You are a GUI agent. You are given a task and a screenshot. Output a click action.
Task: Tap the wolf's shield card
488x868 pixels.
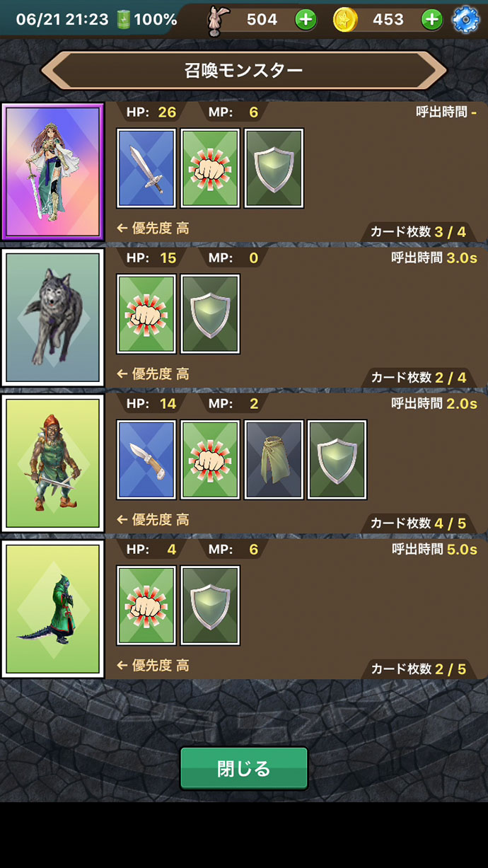210,314
